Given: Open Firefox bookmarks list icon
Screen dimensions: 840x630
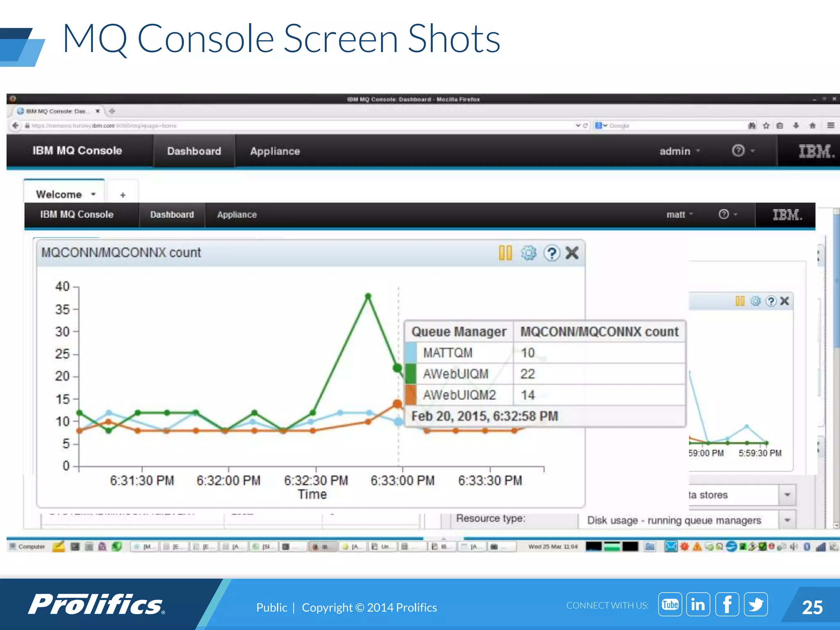Looking at the screenshot, I should [x=780, y=126].
